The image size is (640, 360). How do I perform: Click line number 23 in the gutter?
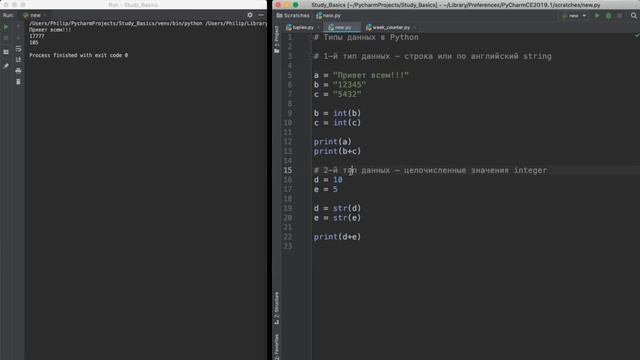coord(288,246)
